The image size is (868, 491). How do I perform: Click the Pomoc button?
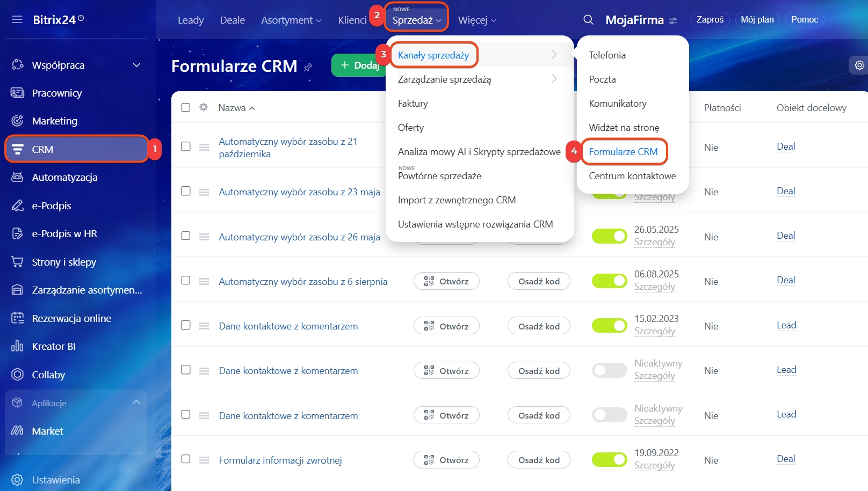tap(805, 19)
